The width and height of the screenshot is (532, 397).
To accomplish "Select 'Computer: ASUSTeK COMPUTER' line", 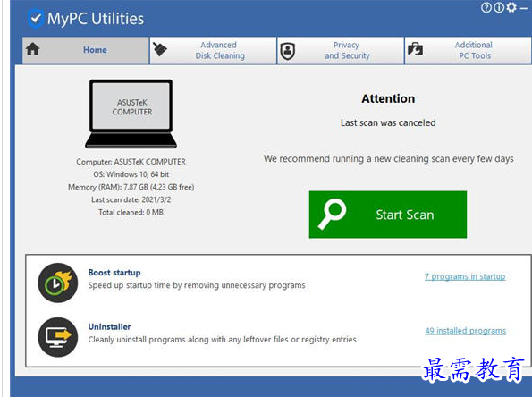I will (131, 162).
